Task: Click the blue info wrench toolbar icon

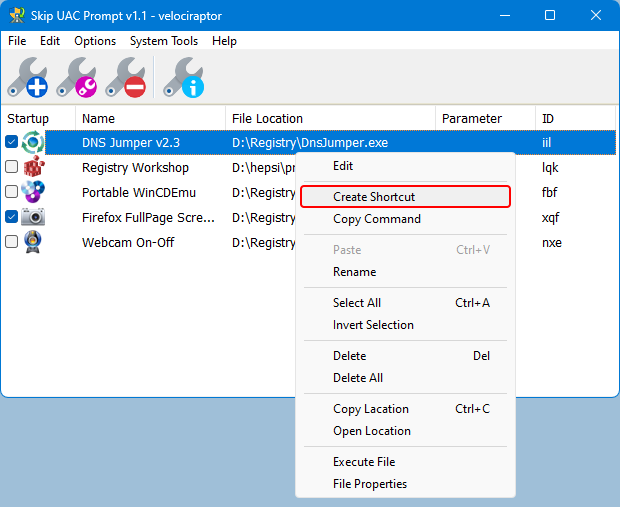Action: click(x=183, y=77)
